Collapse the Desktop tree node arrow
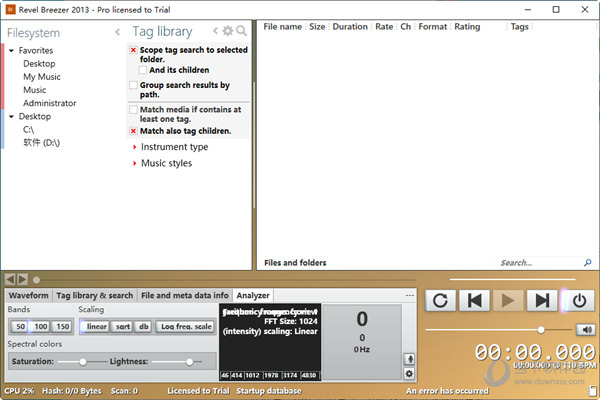This screenshot has height=400, width=600. click(11, 116)
